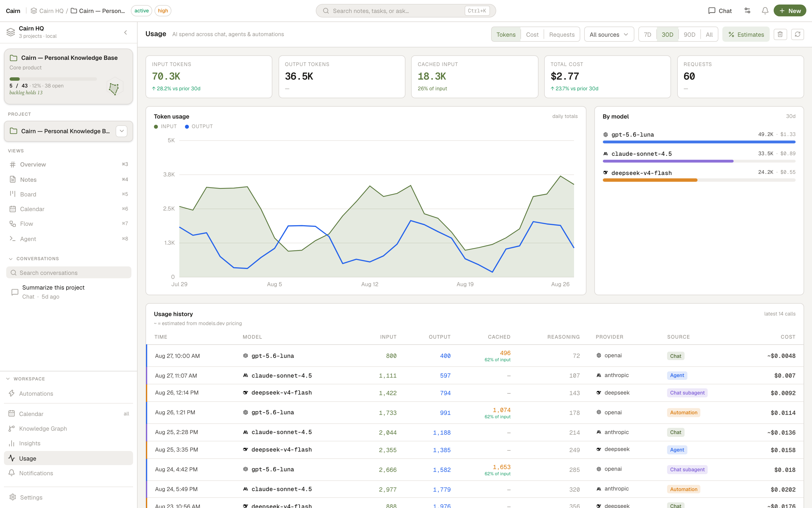Click the claude-sonnet-4.5 icon in By model
Image resolution: width=812 pixels, height=508 pixels.
click(x=606, y=154)
